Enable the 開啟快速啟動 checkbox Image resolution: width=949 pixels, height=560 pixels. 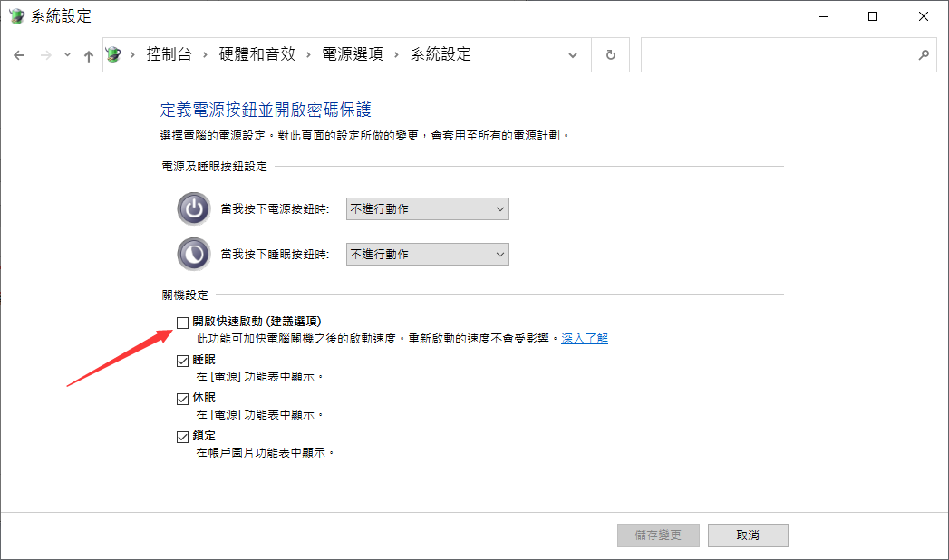pyautogui.click(x=183, y=323)
